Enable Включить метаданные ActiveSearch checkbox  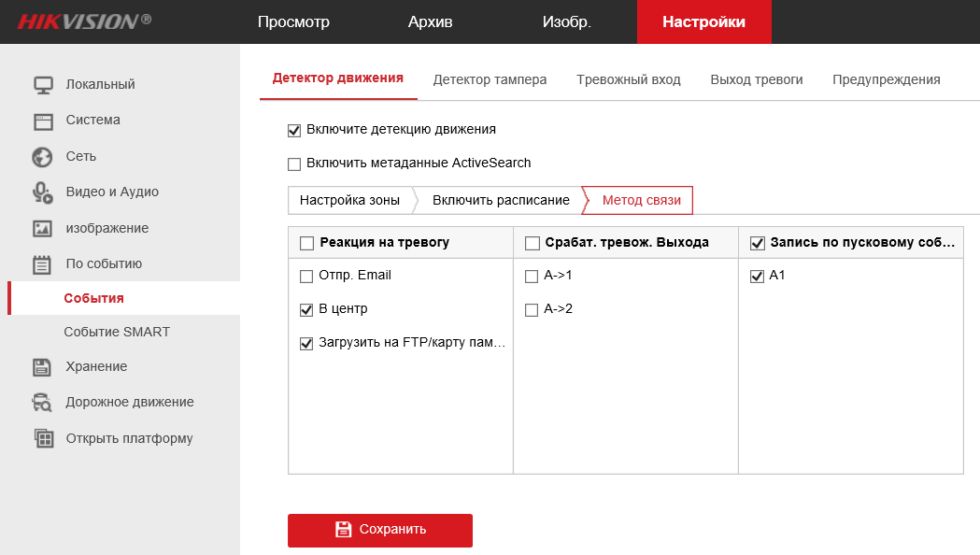coord(294,164)
